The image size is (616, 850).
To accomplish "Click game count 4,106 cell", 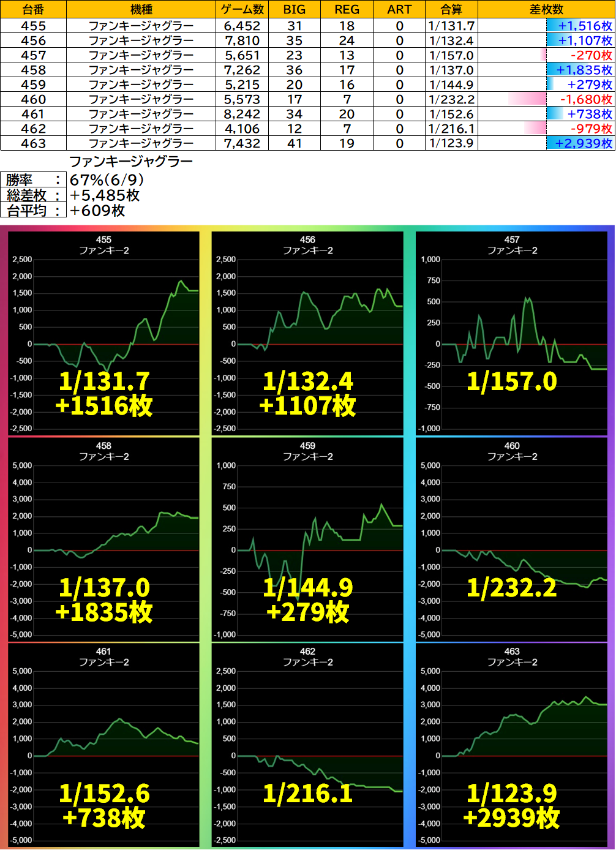I will click(242, 129).
